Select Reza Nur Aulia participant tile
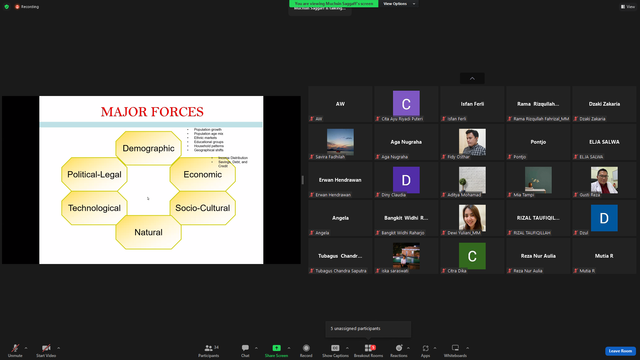The height and width of the screenshot is (360, 640). [x=538, y=256]
